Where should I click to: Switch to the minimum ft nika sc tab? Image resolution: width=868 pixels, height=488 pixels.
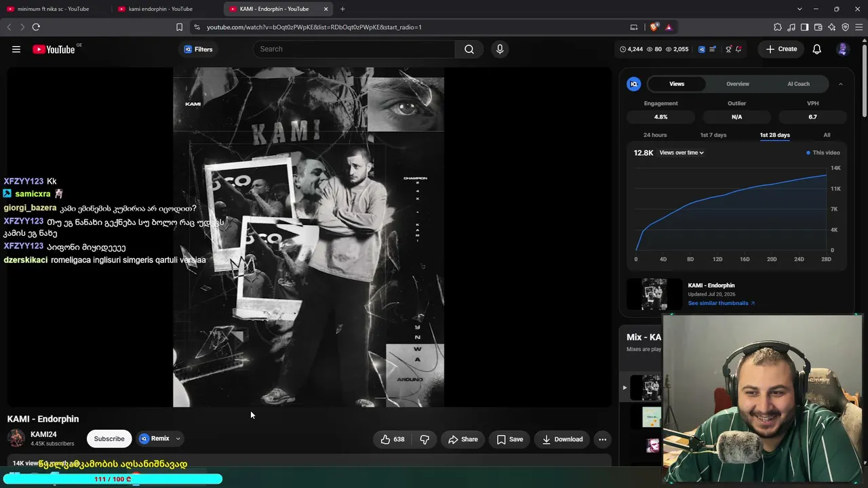(x=54, y=9)
